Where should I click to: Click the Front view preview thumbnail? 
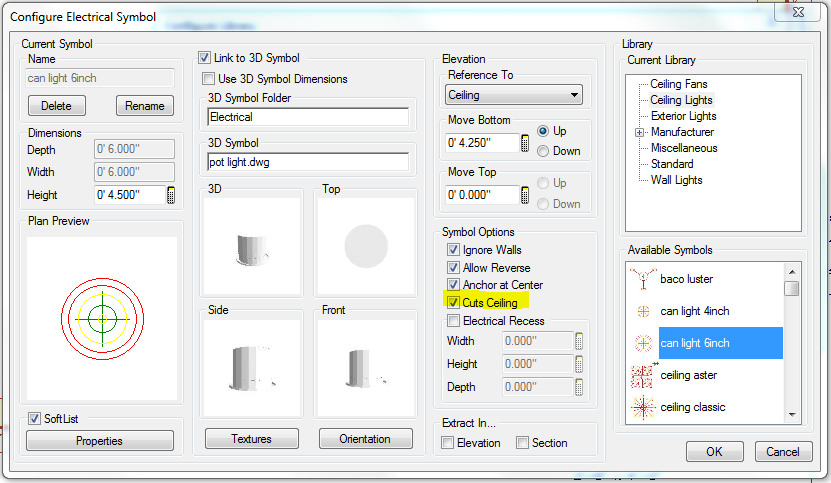tap(366, 367)
